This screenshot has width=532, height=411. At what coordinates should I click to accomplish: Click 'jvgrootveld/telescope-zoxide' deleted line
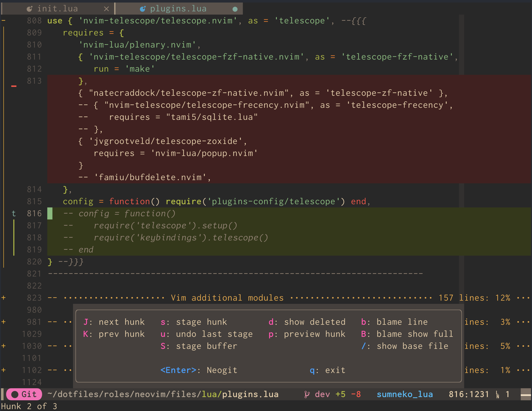[163, 141]
